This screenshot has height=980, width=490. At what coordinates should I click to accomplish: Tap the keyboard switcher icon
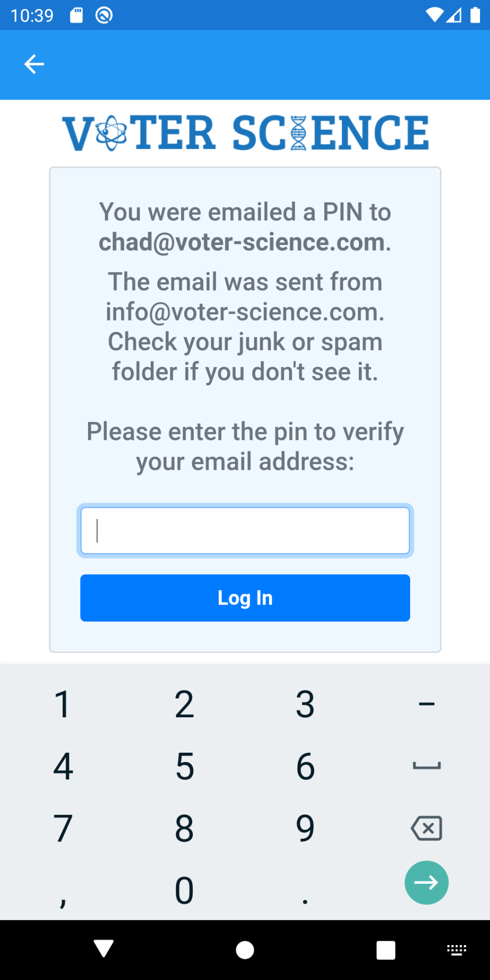(x=457, y=950)
